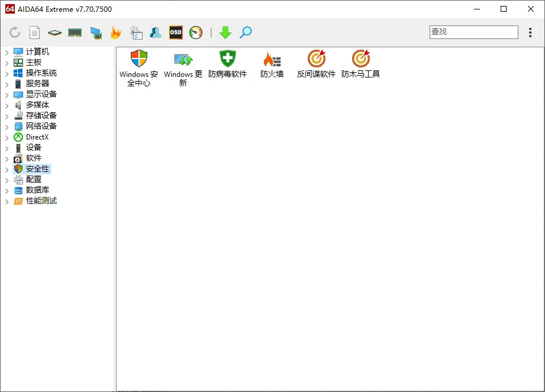This screenshot has height=392, width=545.
Task: Select DirectX in the sidebar tree
Action: [x=37, y=137]
